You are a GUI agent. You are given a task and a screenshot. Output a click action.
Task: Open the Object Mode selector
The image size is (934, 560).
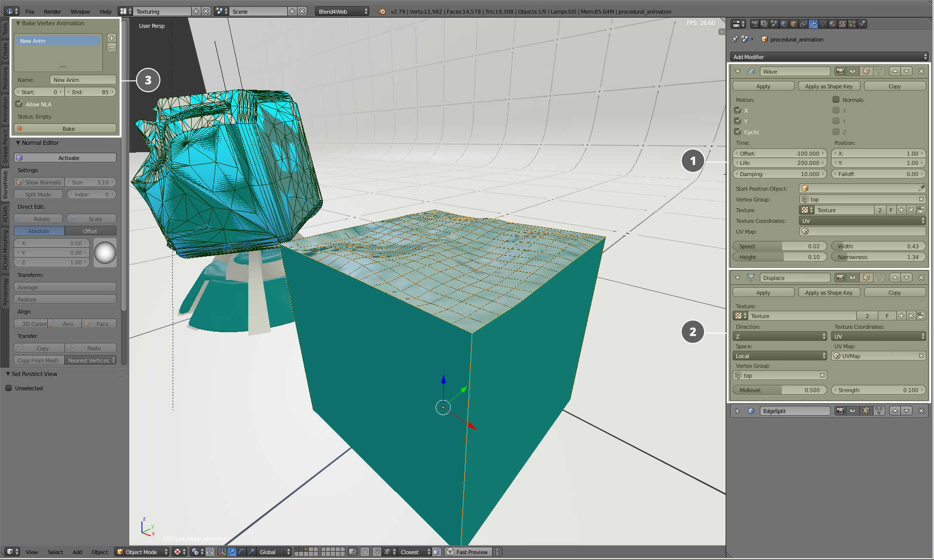click(142, 552)
